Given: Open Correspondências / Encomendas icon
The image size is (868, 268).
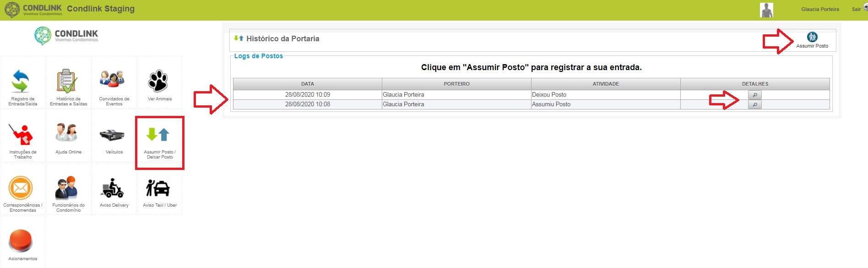Looking at the screenshot, I should pyautogui.click(x=21, y=188).
